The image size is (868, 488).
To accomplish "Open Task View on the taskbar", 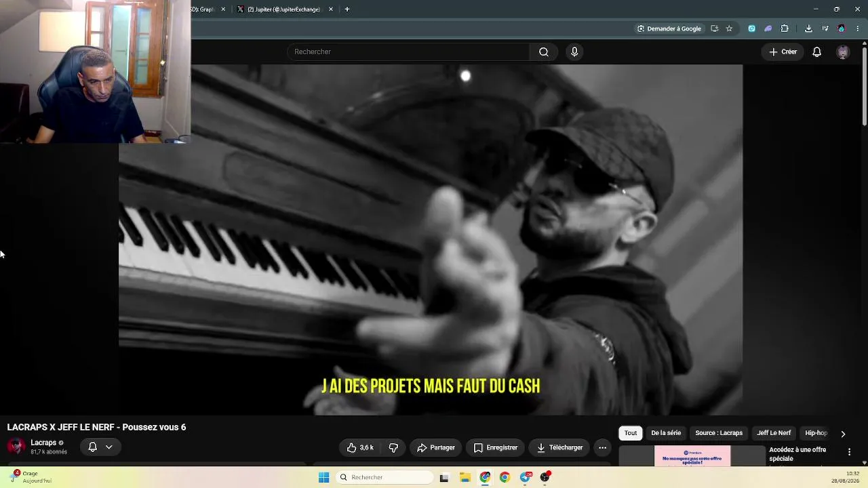I will [444, 477].
